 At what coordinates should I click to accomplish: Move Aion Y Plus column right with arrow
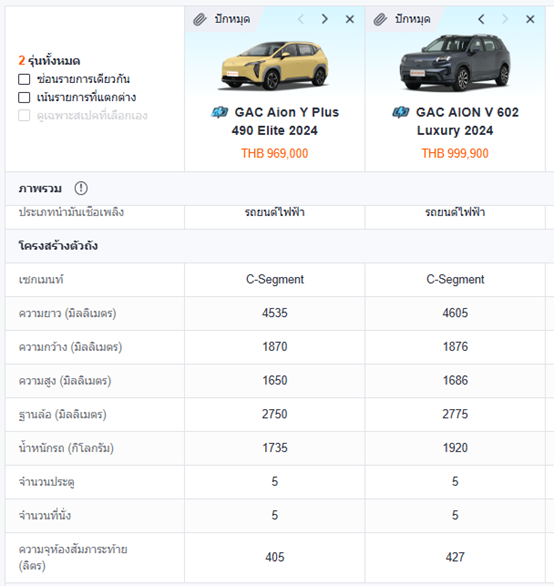point(324,19)
